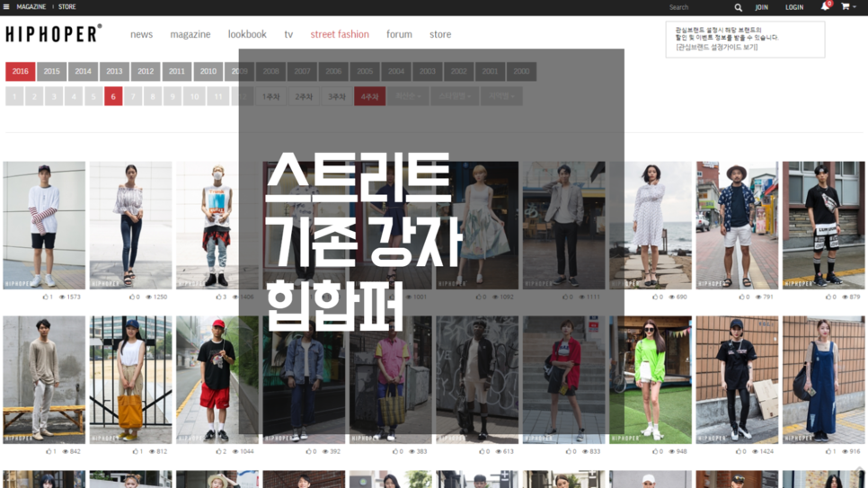Open the forum section
This screenshot has width=868, height=488.
coord(399,34)
